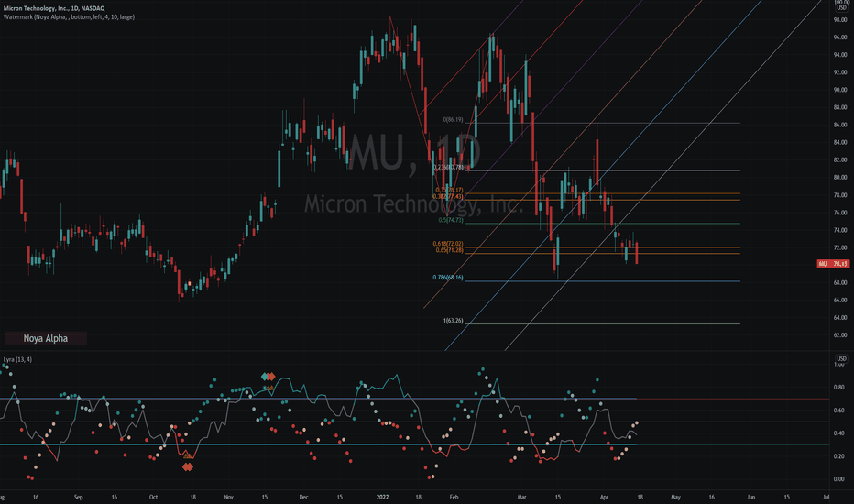Click the 'Sep' label on time axis
Viewport: 854px width, 504px height.
pos(78,497)
